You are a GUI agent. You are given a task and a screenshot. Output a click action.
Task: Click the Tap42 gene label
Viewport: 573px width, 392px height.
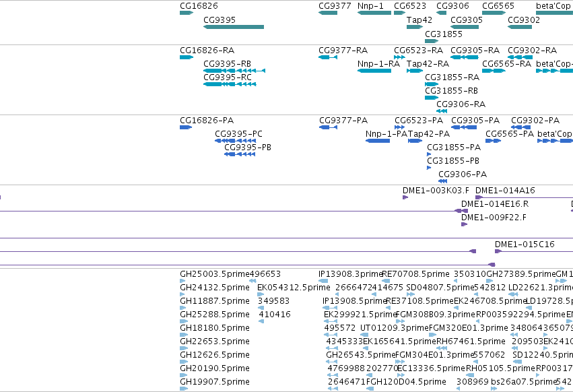(x=419, y=20)
